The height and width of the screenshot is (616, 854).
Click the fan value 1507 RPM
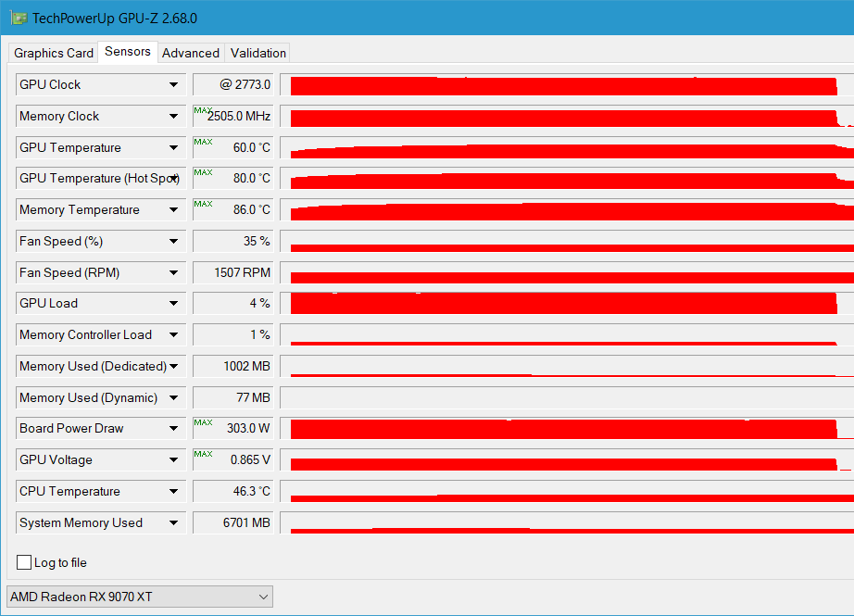pyautogui.click(x=233, y=273)
